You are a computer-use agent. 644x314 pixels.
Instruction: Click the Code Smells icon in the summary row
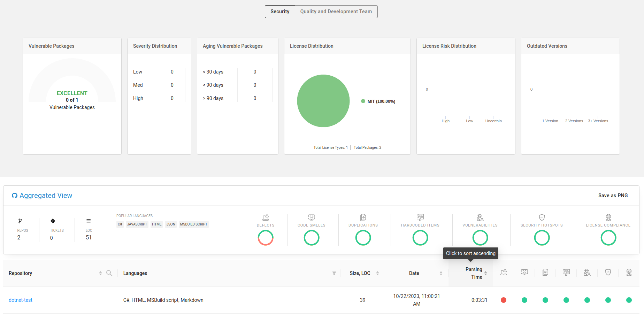coord(312,217)
